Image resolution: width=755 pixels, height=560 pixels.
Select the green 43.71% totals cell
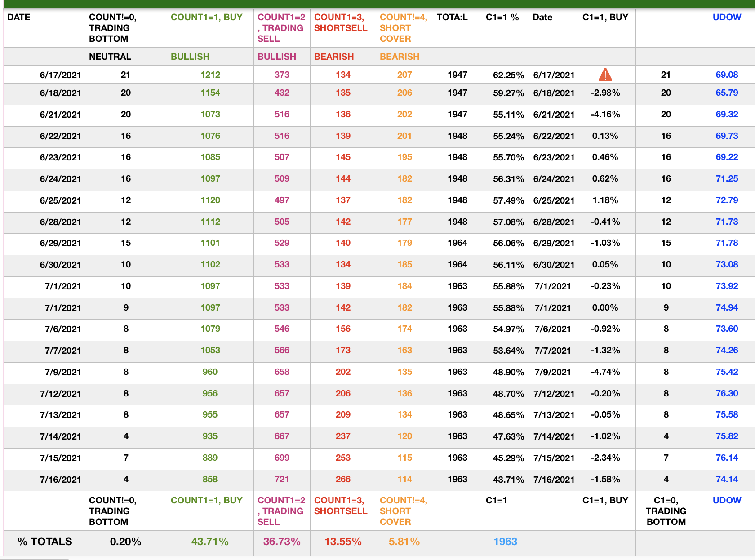(x=210, y=542)
